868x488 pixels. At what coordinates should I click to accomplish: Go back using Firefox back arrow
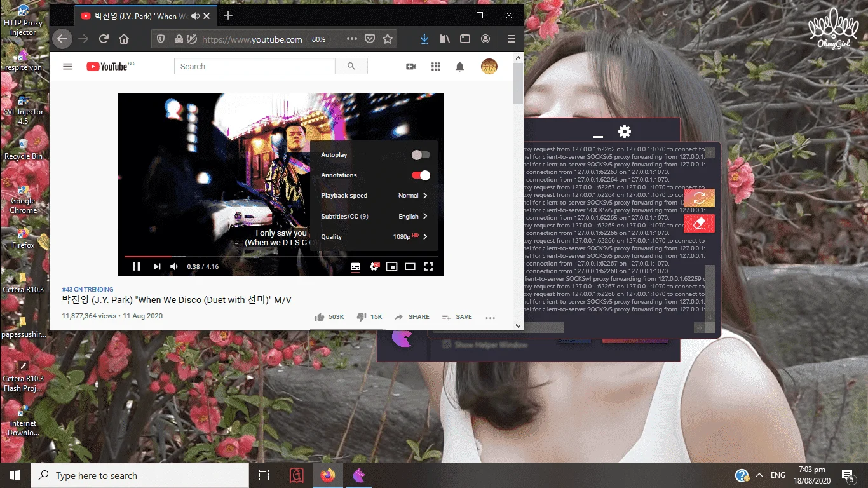[62, 39]
